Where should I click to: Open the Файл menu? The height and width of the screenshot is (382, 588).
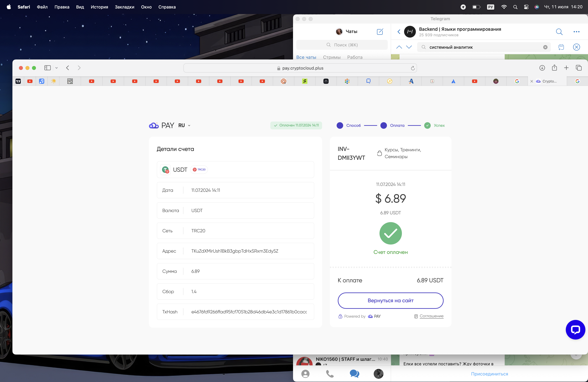click(x=42, y=7)
